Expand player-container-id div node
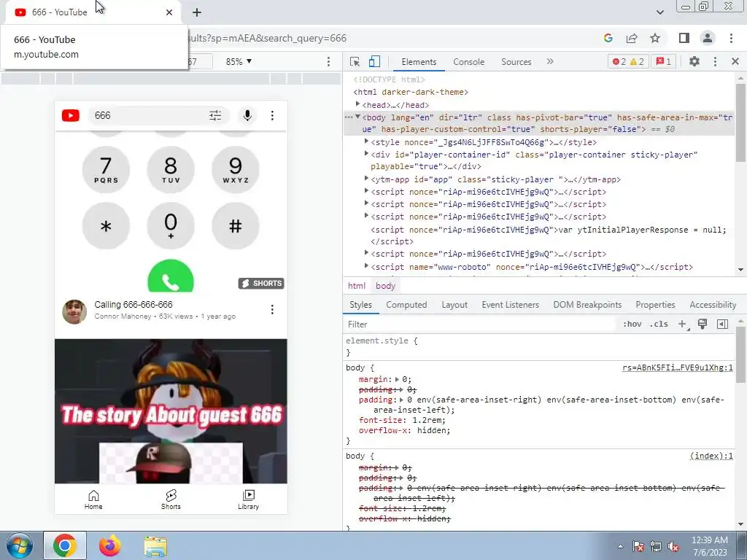 (366, 154)
